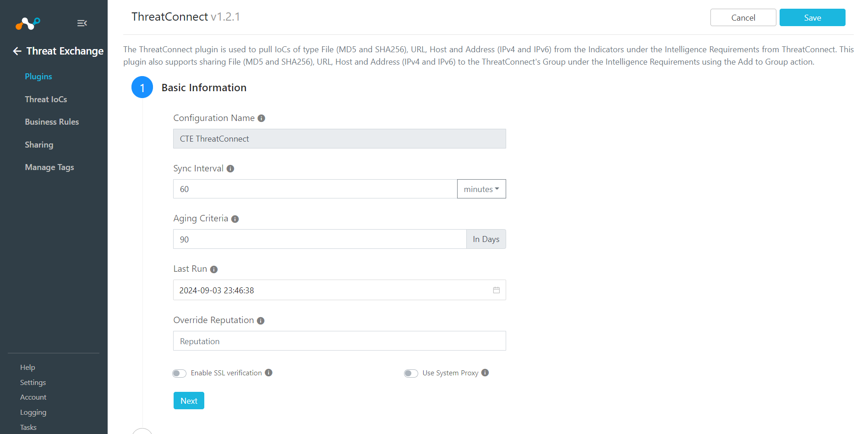Click the info icon next to Last Run
The width and height of the screenshot is (868, 434).
pos(214,269)
